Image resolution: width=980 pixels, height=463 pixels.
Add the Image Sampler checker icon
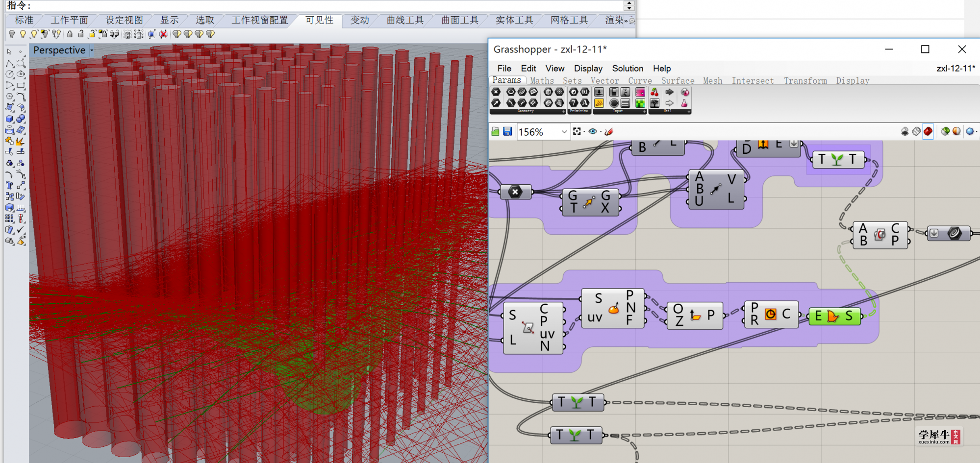click(640, 103)
